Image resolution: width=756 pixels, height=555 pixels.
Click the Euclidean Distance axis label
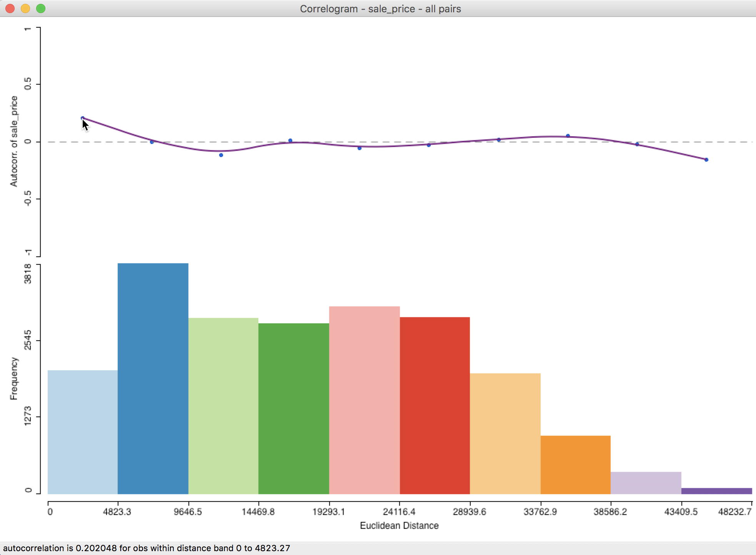point(399,525)
